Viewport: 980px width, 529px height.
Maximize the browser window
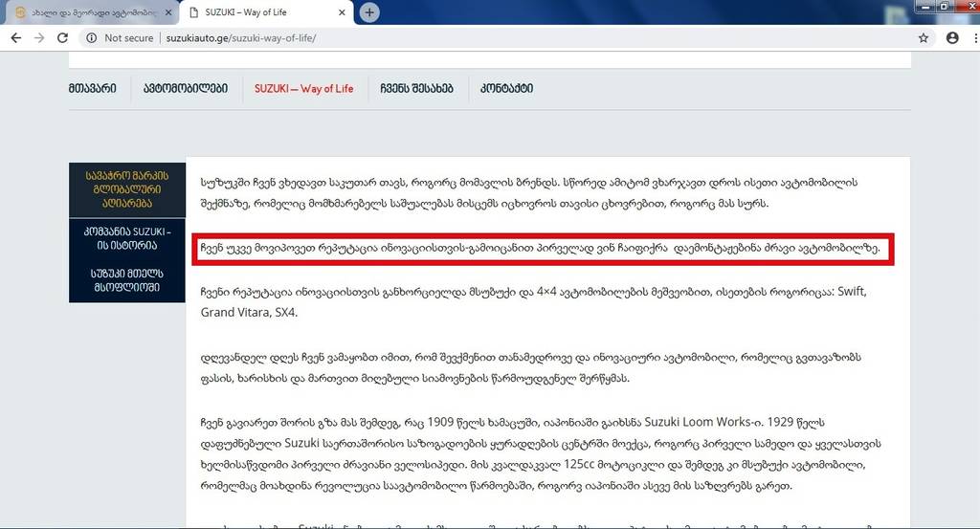click(x=944, y=7)
